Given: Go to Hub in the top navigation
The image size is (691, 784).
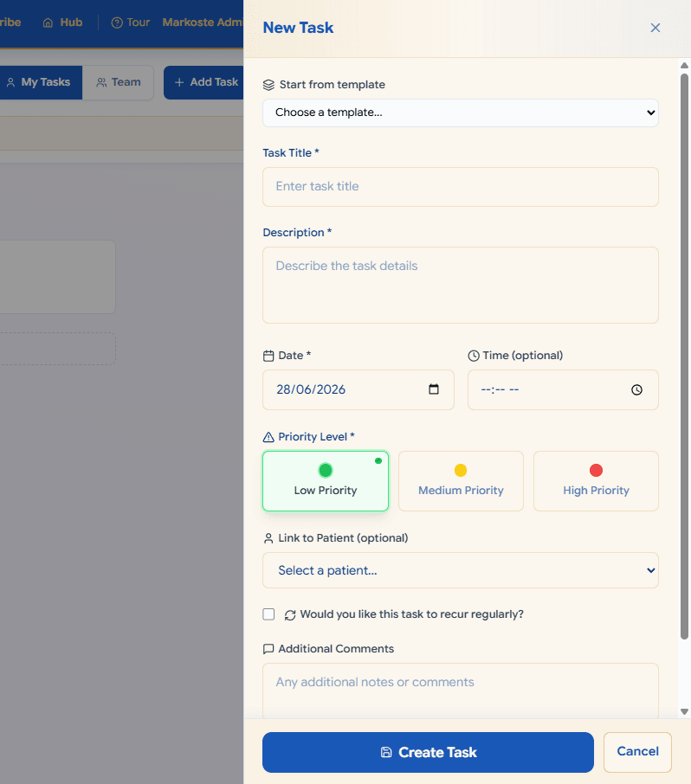Looking at the screenshot, I should tap(62, 22).
